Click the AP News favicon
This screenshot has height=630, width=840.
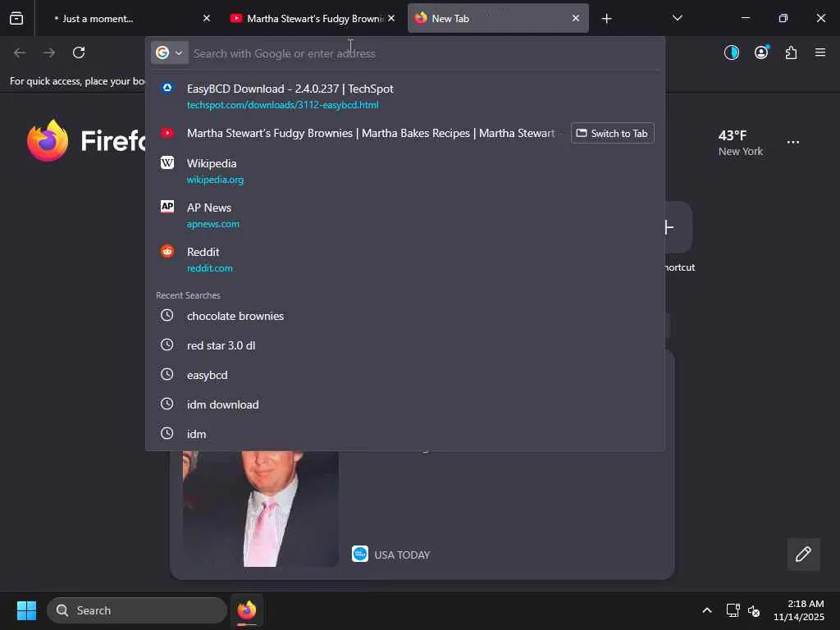click(167, 207)
